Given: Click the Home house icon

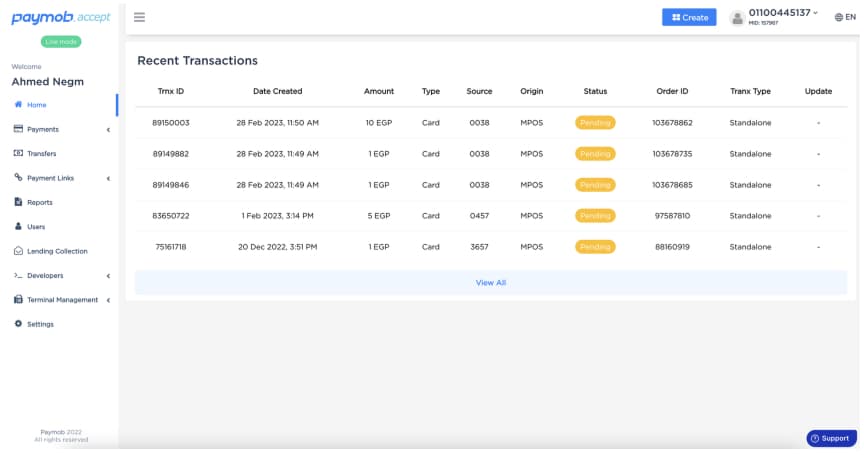Looking at the screenshot, I should point(18,104).
